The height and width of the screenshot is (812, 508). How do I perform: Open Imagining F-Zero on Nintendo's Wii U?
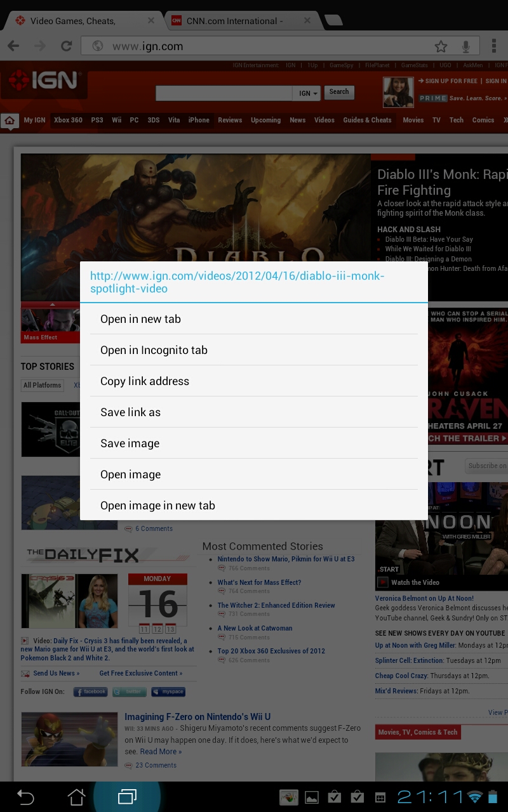click(x=197, y=717)
